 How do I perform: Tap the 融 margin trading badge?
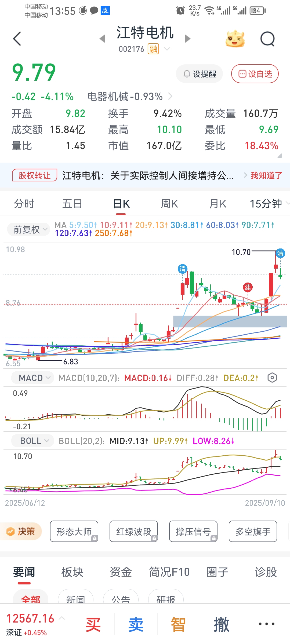pos(153,49)
